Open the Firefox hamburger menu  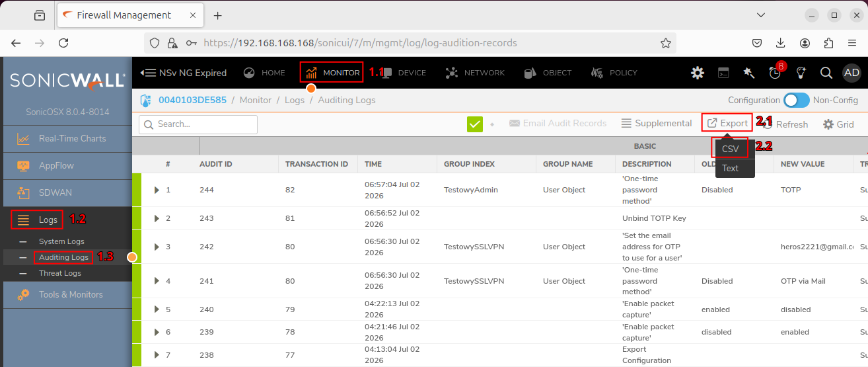point(852,43)
